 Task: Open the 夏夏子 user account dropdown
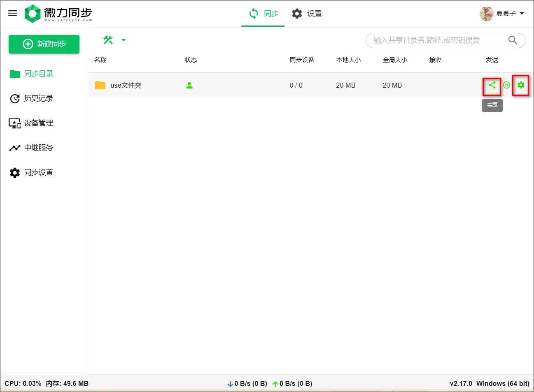[502, 14]
